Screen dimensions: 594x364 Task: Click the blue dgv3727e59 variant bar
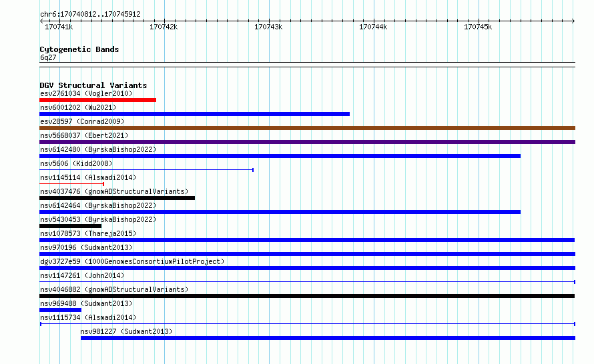point(307,268)
